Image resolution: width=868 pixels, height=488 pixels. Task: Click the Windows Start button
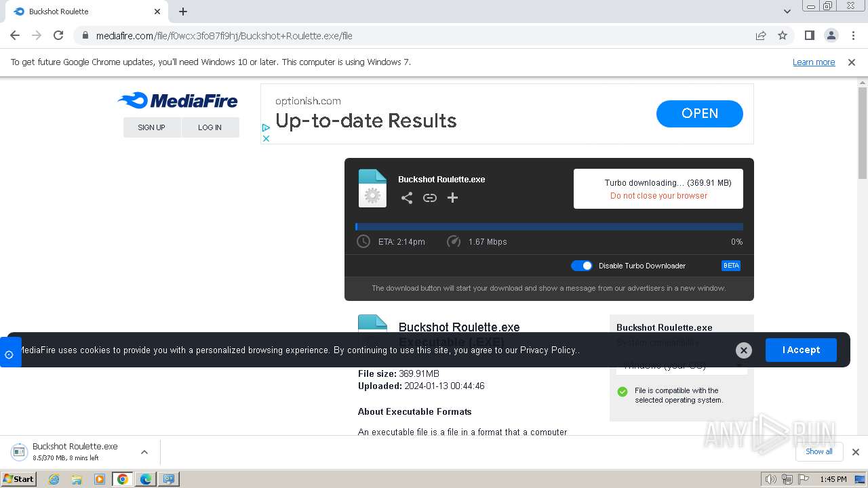pos(18,479)
